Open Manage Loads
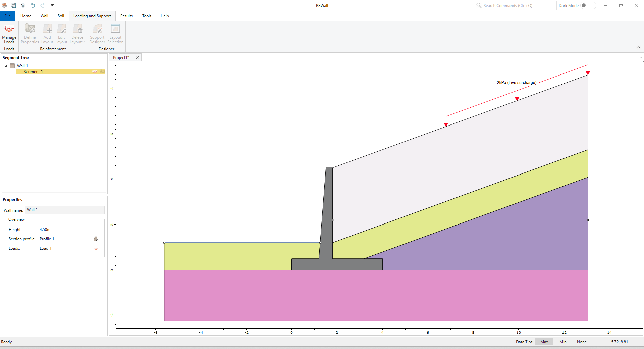This screenshot has width=644, height=349. coord(9,34)
